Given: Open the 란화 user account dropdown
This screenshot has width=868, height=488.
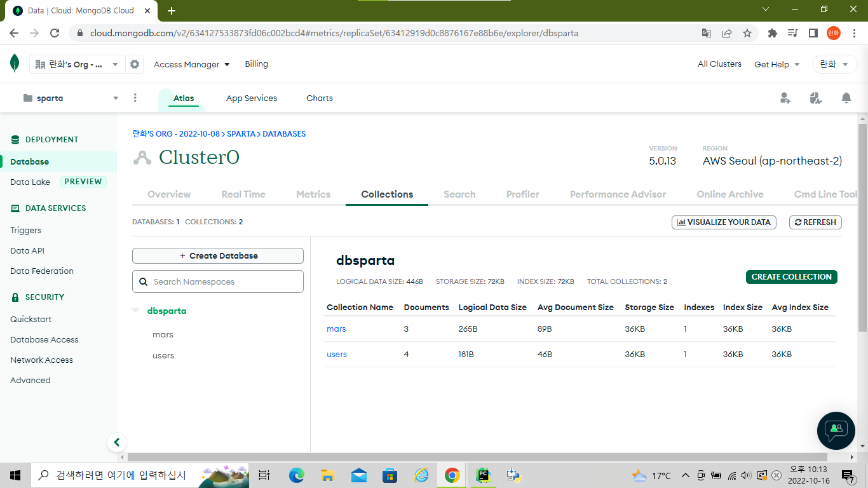Looking at the screenshot, I should coord(835,64).
